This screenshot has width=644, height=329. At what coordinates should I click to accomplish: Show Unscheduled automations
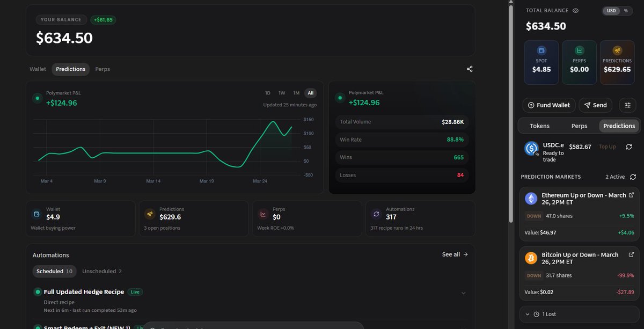pyautogui.click(x=102, y=272)
